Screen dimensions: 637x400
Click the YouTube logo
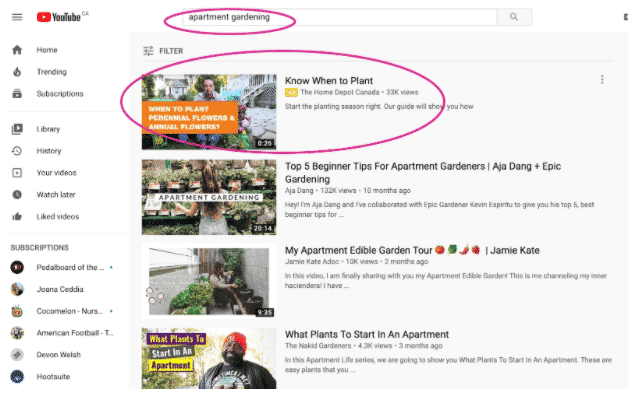click(x=61, y=17)
